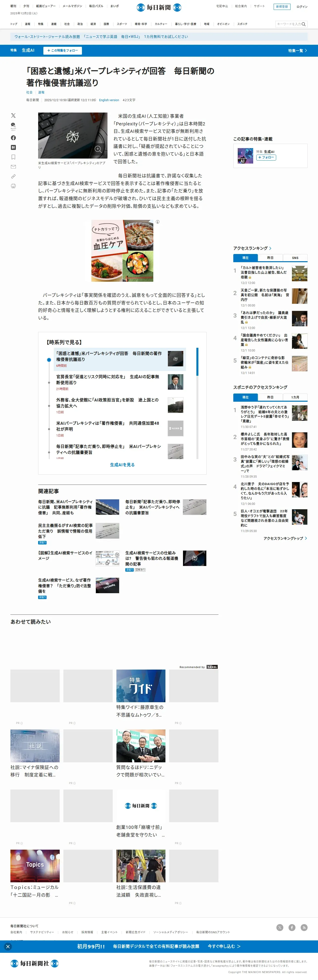Viewport: 318px width, 980px height.
Task: Copy the article link with the chain icon
Action: tap(13, 177)
